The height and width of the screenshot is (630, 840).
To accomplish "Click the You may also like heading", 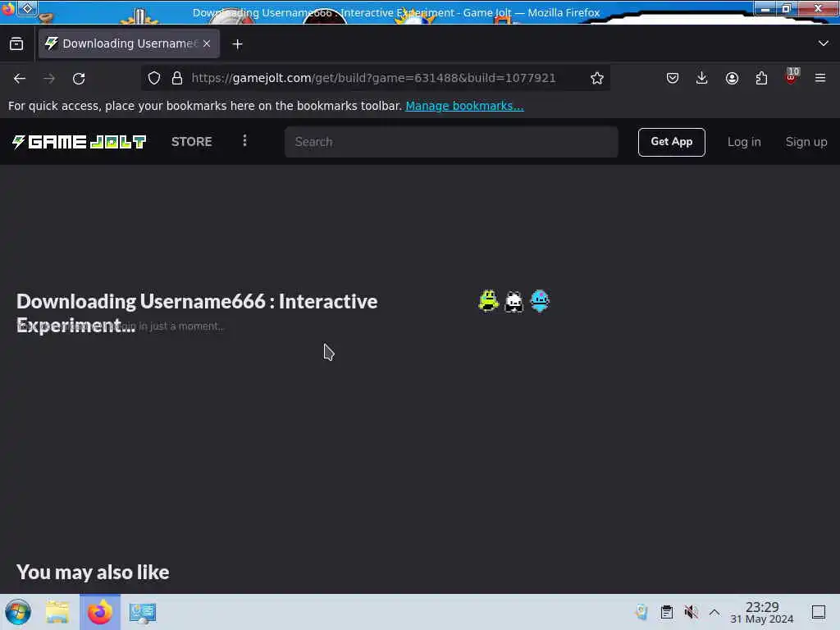I will point(93,572).
